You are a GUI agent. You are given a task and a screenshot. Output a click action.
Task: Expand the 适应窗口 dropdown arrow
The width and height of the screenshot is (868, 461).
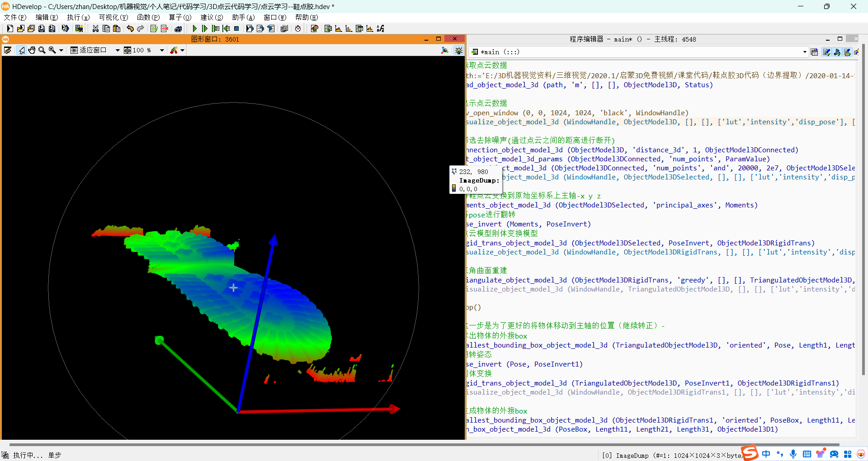(117, 50)
